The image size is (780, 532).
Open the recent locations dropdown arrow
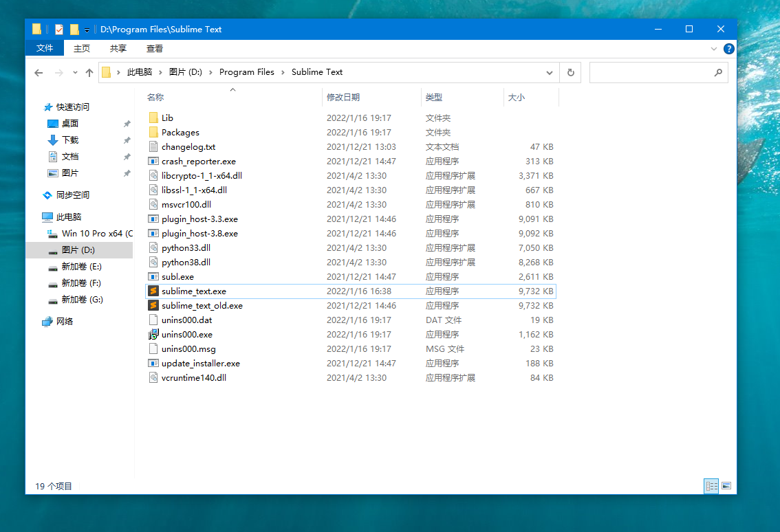(74, 73)
